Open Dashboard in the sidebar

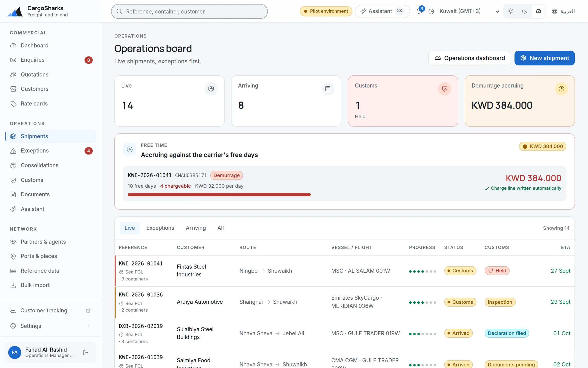[51, 45]
